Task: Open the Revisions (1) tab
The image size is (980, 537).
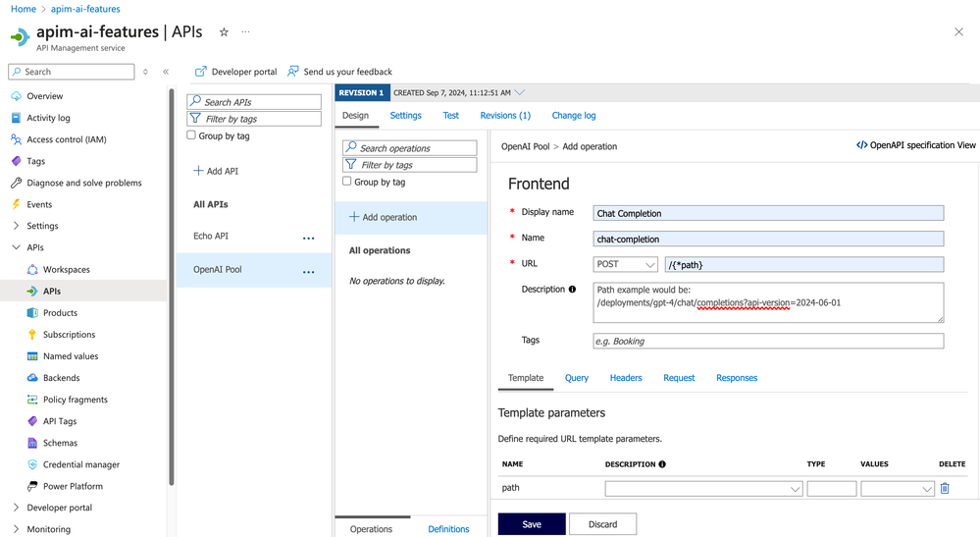Action: pyautogui.click(x=505, y=116)
